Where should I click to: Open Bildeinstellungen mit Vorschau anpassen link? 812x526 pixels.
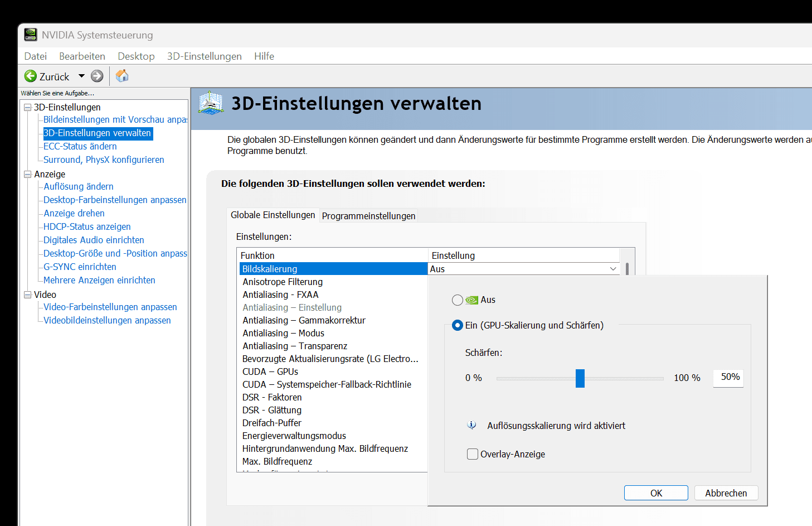point(115,119)
